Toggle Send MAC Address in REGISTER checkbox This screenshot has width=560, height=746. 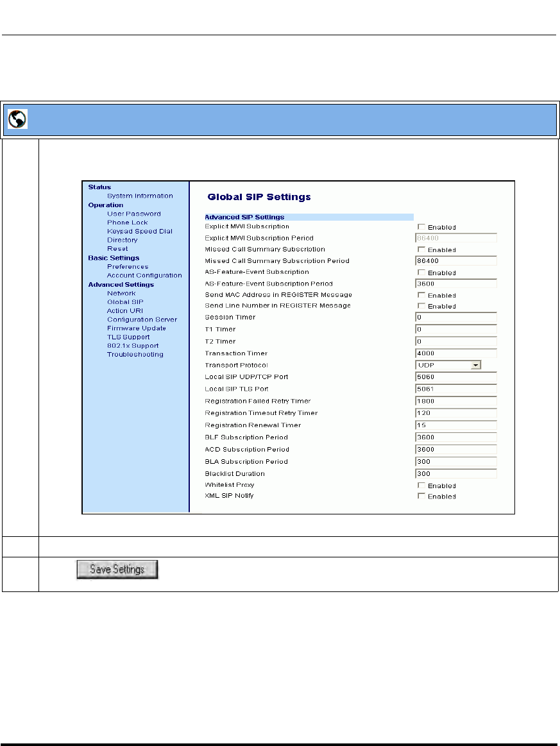click(421, 295)
